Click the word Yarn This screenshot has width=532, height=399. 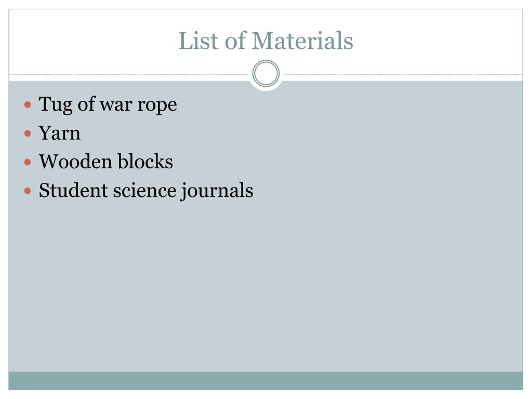(60, 132)
